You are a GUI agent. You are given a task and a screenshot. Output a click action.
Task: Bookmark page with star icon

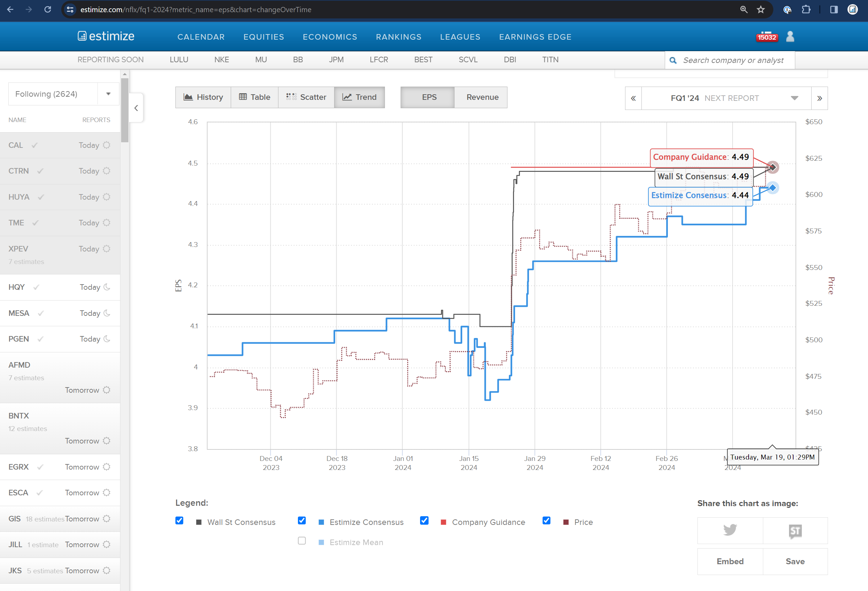click(x=761, y=10)
